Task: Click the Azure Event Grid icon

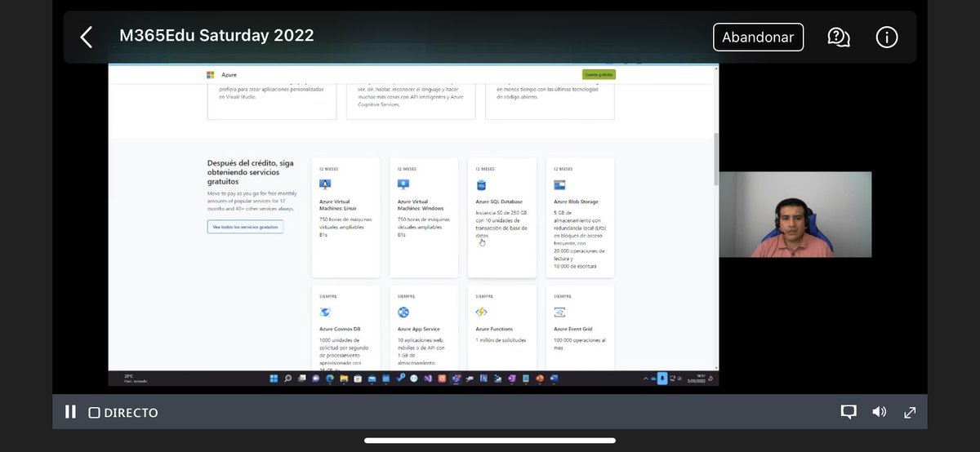Action: click(559, 312)
